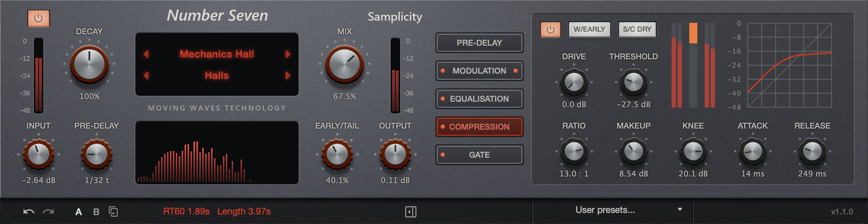Select the next category after Halls

pos(288,76)
